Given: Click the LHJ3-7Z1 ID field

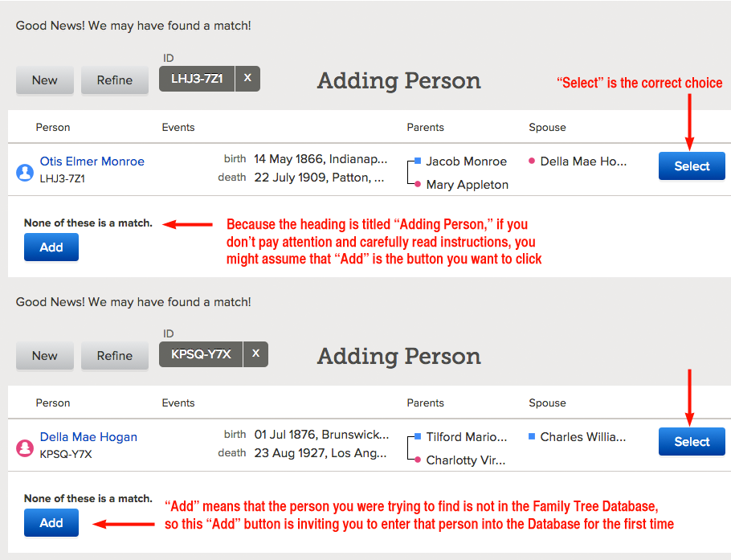Looking at the screenshot, I should coord(197,78).
